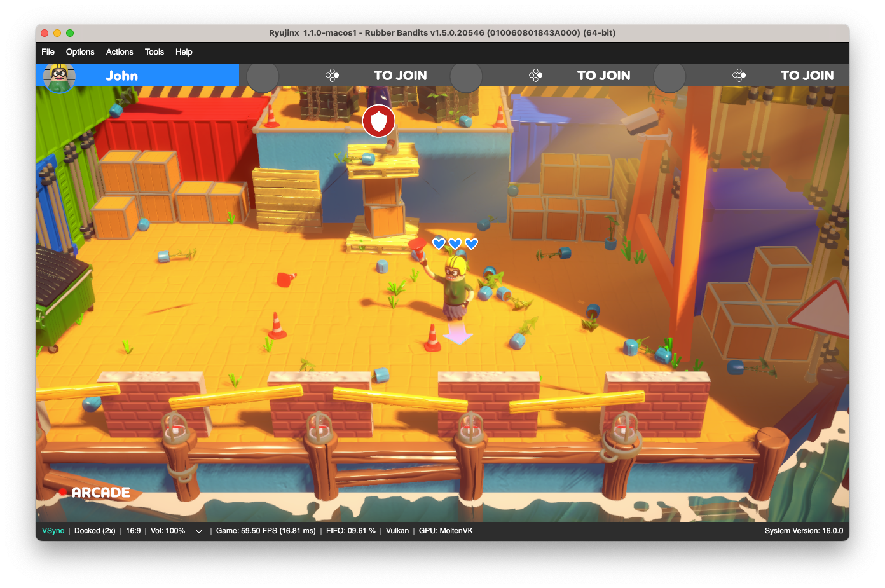
Task: Click the ARCADE label
Action: point(100,493)
